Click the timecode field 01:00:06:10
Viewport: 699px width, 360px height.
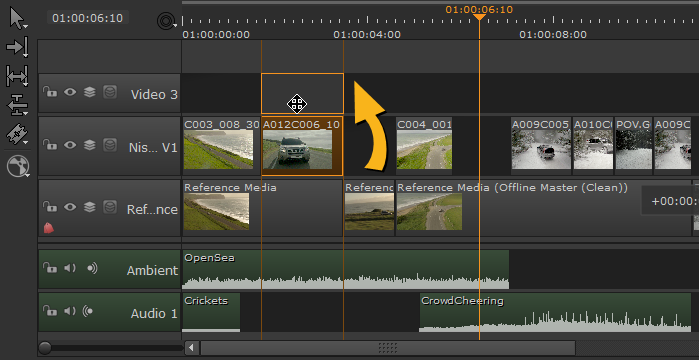pyautogui.click(x=87, y=18)
